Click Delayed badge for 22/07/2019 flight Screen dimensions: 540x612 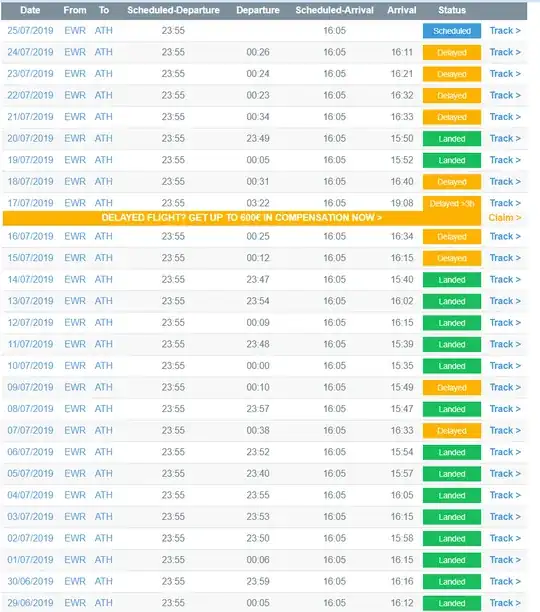tap(452, 96)
